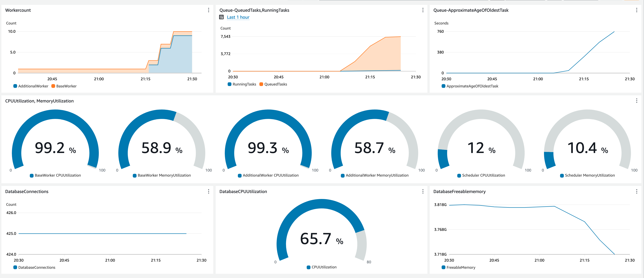Click the calendar icon beside Last 1 hour
The image size is (644, 278).
[221, 17]
